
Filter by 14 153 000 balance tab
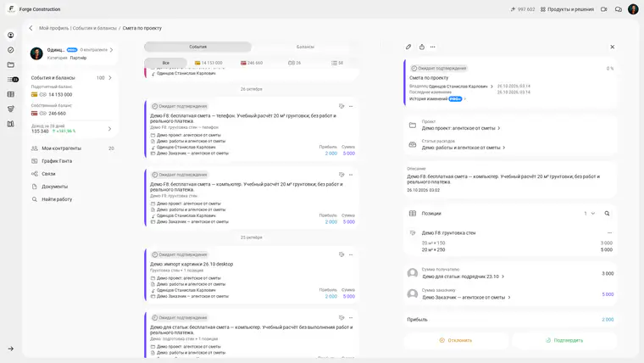(x=208, y=63)
